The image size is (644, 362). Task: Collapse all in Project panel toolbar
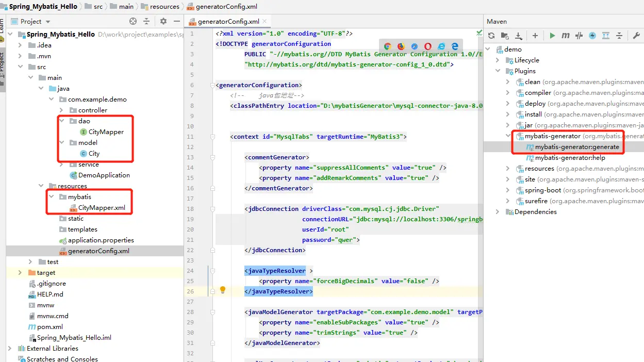pyautogui.click(x=146, y=21)
